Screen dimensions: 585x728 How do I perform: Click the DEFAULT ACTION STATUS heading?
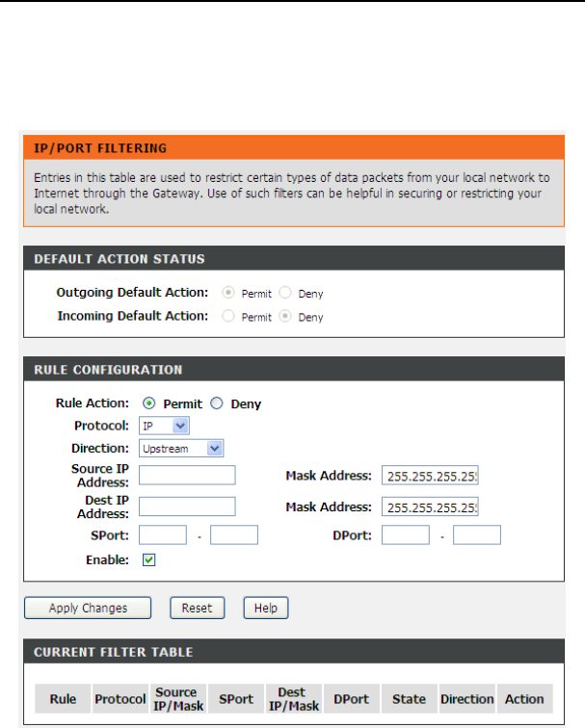point(120,259)
